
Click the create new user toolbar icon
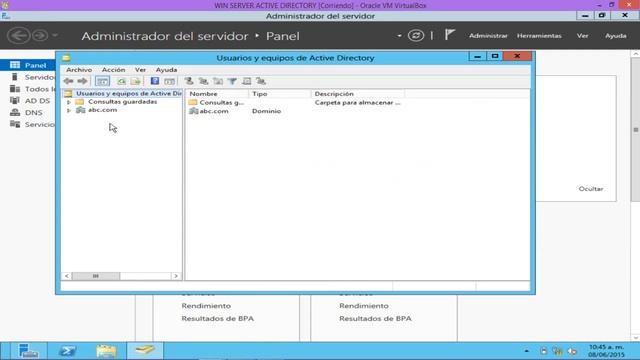[189, 81]
